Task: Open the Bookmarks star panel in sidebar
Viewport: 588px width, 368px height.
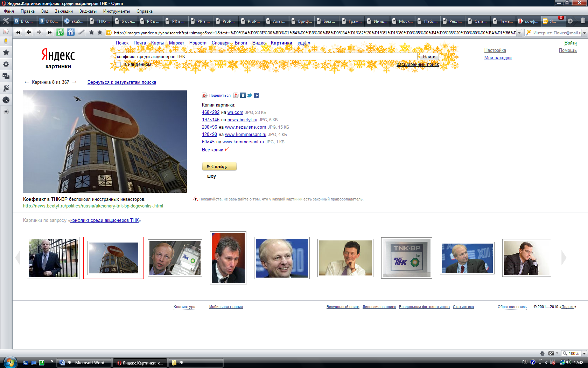Action: coord(6,53)
